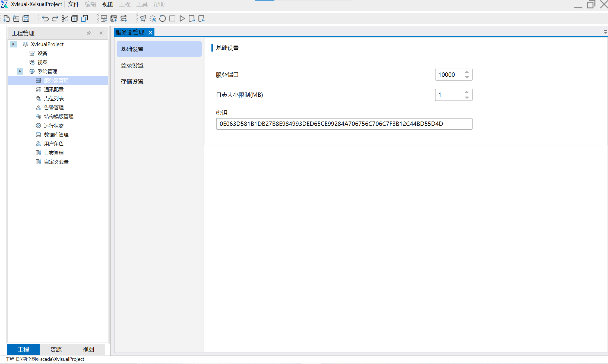Click the add view toolbar icon

114,18
